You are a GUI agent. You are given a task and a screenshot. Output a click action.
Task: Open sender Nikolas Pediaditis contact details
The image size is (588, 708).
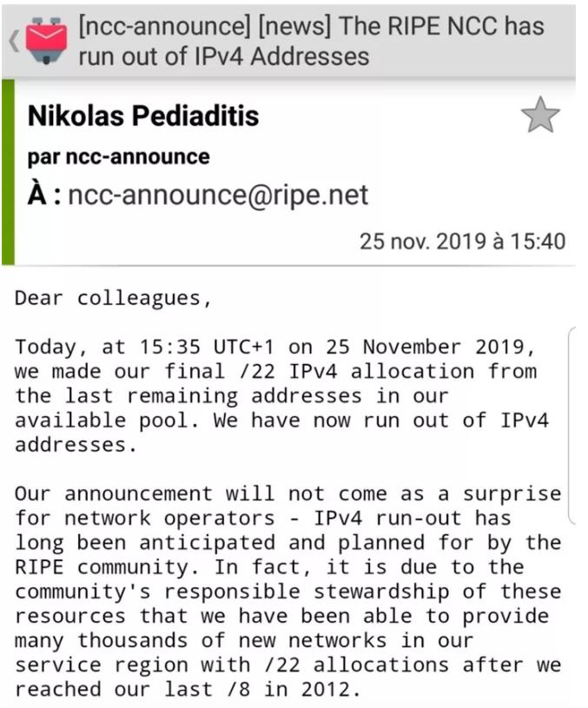click(x=143, y=116)
